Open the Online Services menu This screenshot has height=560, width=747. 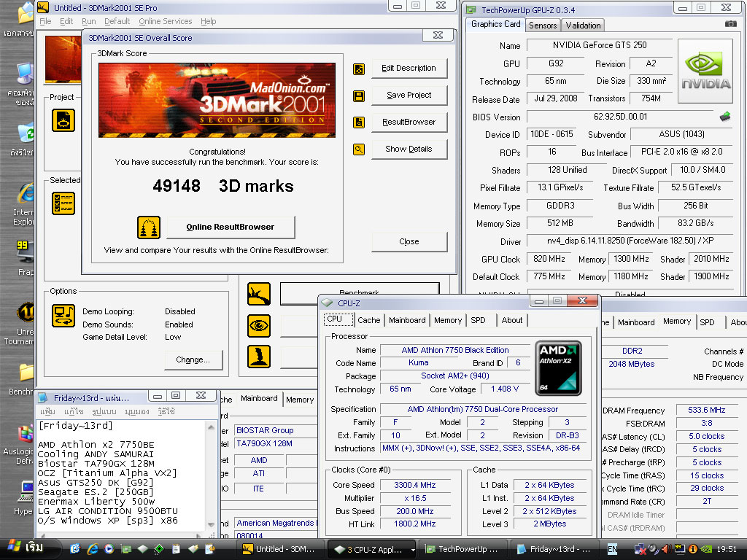tap(166, 22)
